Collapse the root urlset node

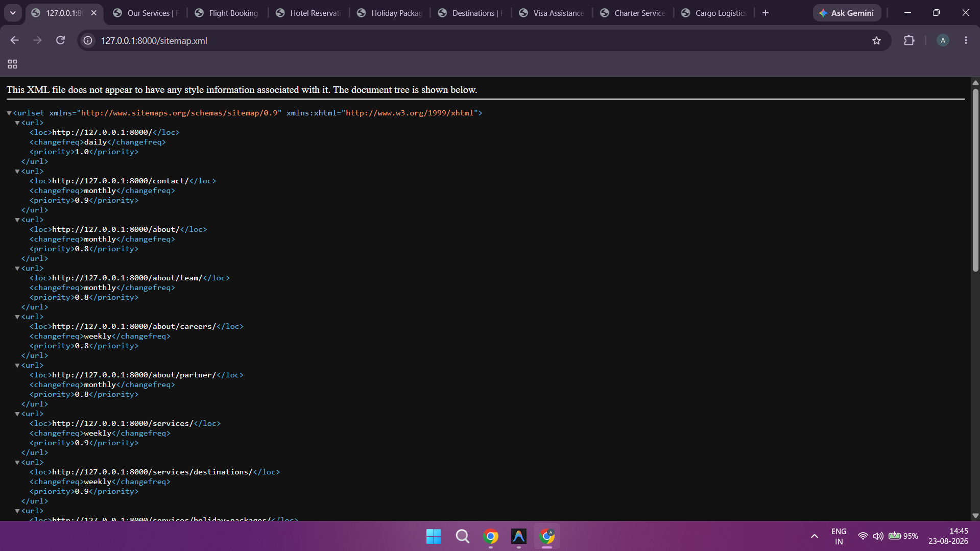click(x=9, y=113)
